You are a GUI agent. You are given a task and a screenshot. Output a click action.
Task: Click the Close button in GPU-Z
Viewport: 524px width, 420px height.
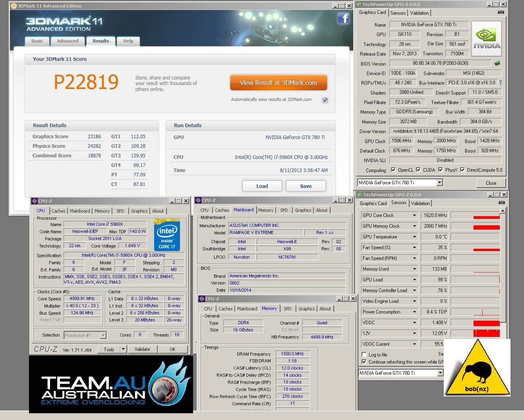coord(491,183)
